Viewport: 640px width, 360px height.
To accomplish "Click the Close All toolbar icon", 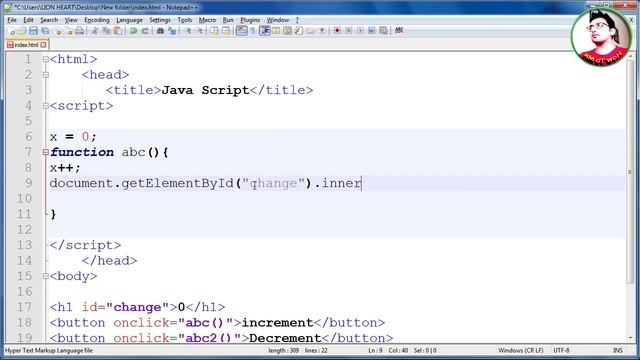I will click(x=68, y=31).
